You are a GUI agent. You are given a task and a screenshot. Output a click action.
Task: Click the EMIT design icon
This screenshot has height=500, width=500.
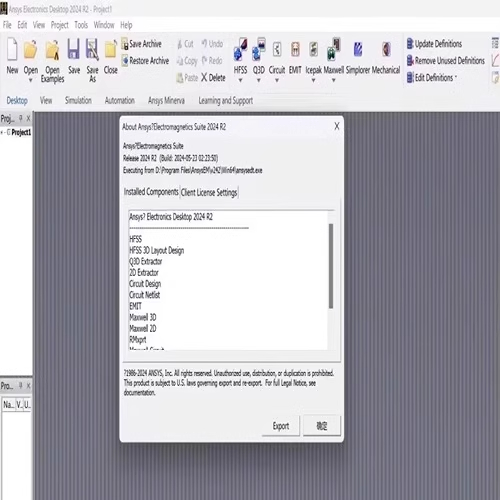coord(295,50)
